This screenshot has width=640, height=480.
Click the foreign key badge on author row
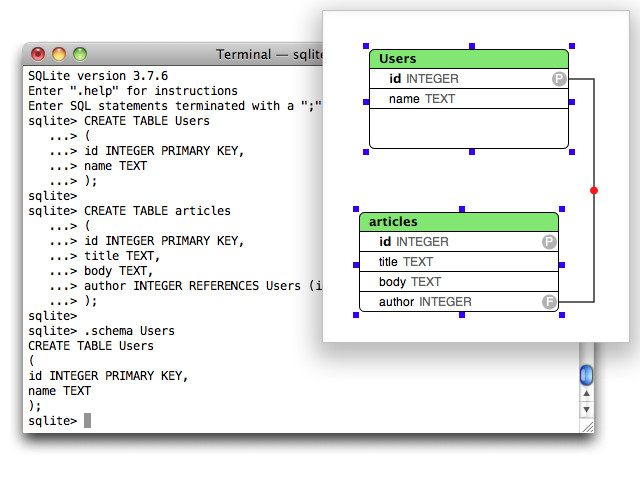coord(549,302)
